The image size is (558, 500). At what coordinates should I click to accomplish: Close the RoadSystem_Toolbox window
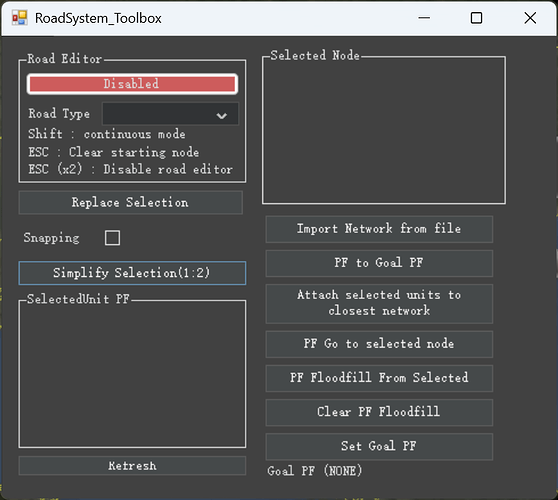[x=530, y=18]
